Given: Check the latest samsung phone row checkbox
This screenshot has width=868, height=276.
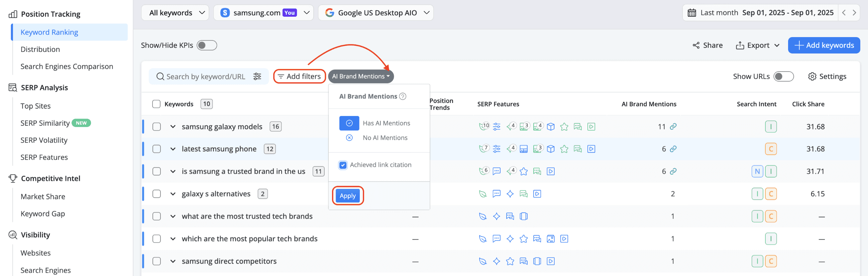Looking at the screenshot, I should click(156, 149).
